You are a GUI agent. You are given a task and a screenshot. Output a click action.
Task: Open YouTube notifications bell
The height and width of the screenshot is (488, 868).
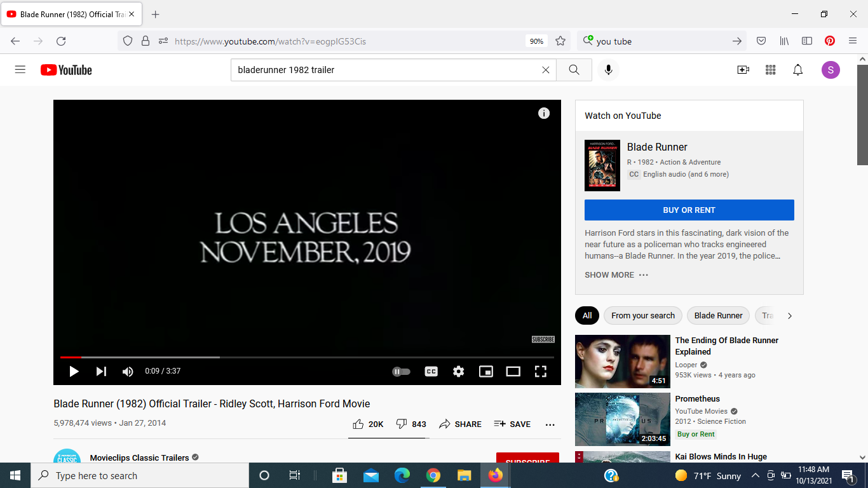[798, 70]
